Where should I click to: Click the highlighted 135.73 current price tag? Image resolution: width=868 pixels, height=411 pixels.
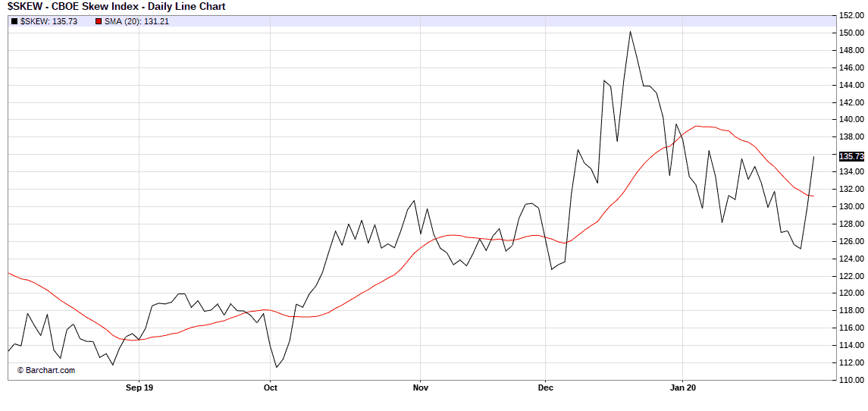click(x=852, y=156)
